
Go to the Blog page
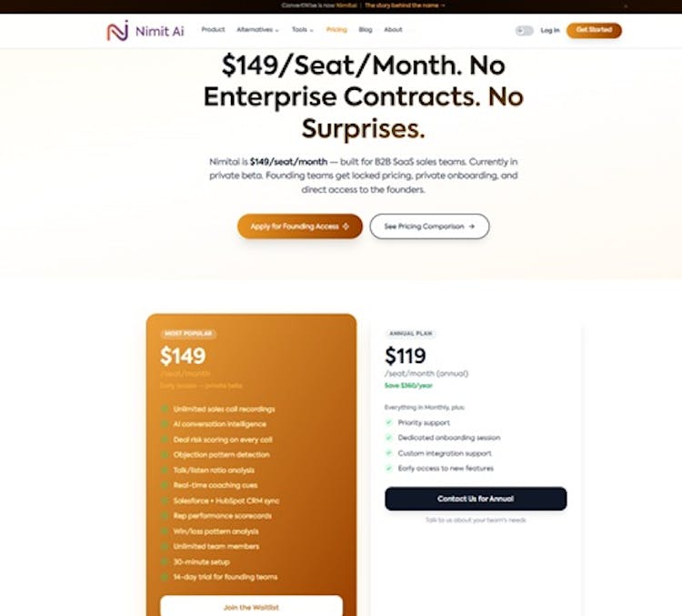(366, 30)
